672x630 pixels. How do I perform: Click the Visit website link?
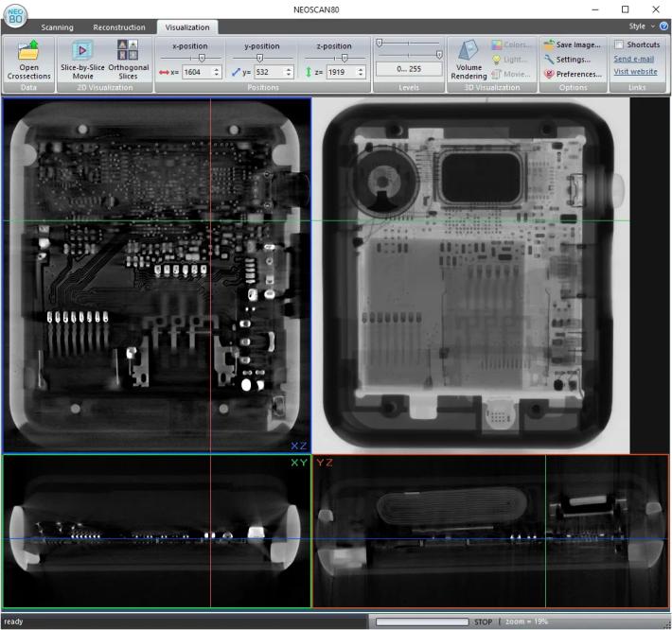pos(635,72)
